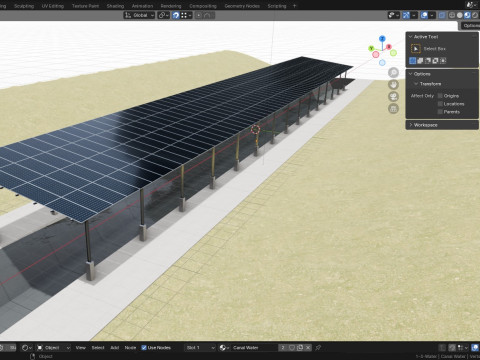Enable Affect Only Parents checkbox
The height and width of the screenshot is (360, 480).
[440, 112]
